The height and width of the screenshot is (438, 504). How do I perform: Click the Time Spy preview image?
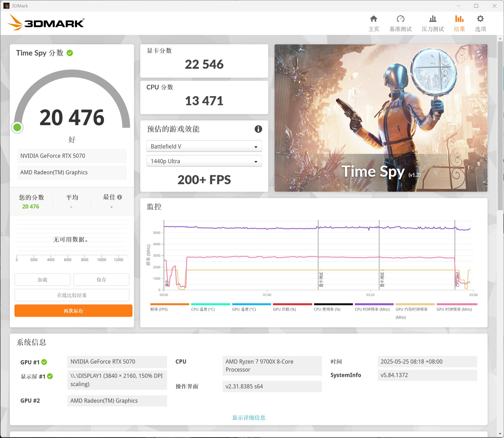coord(381,118)
